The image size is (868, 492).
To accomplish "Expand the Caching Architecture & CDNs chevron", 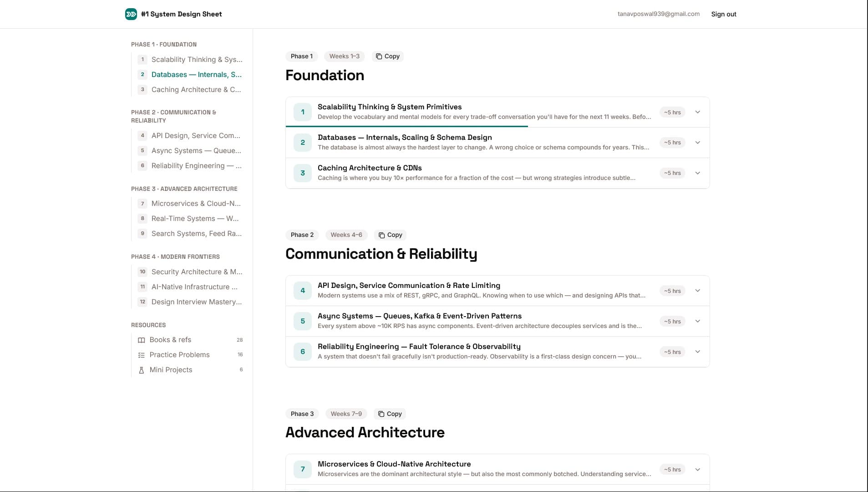I will 698,173.
